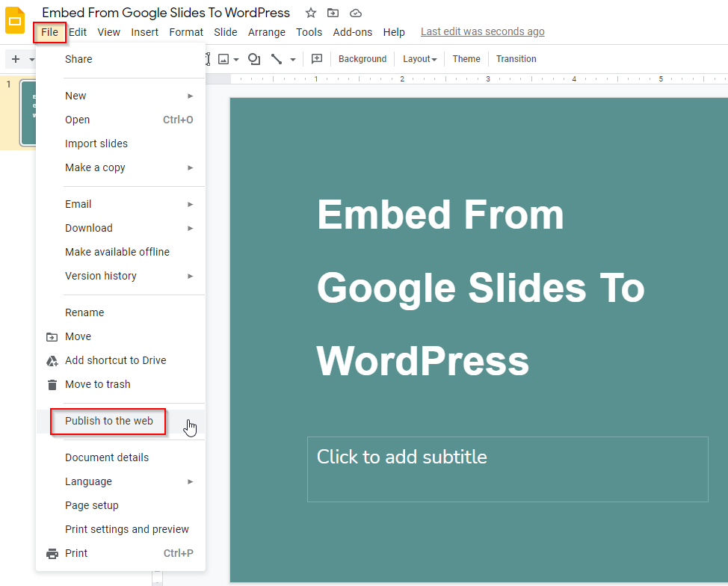Expand the Version history submenu

121,276
